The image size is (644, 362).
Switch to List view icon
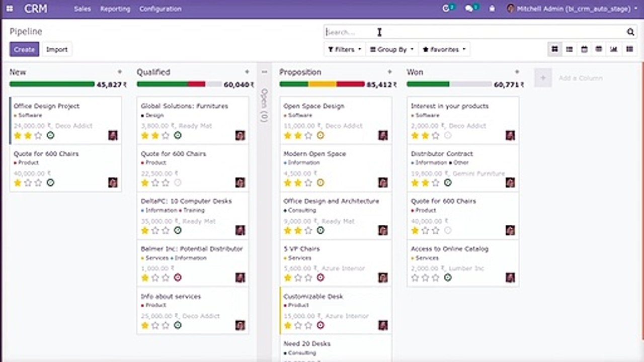pyautogui.click(x=570, y=49)
